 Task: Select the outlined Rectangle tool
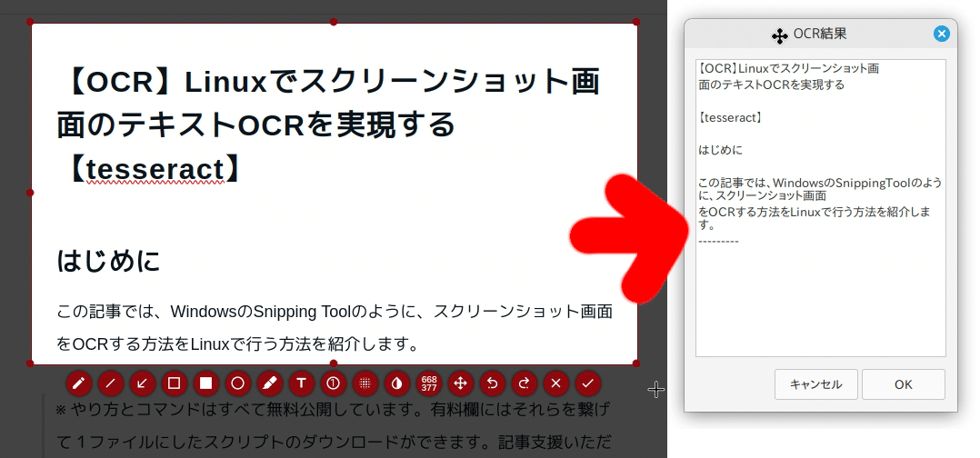(x=175, y=383)
